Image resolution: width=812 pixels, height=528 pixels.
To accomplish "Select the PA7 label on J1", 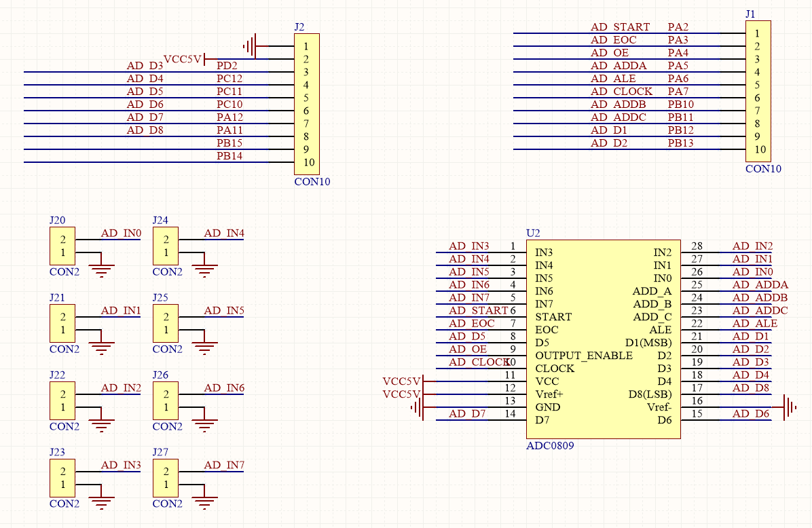I will [678, 92].
